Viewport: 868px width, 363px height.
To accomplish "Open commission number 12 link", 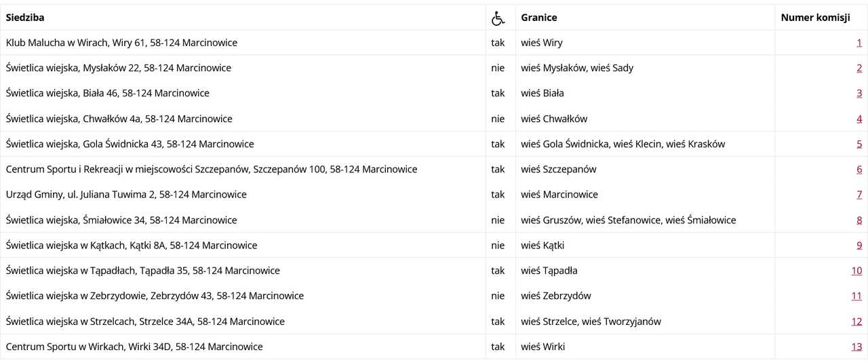I will point(856,321).
